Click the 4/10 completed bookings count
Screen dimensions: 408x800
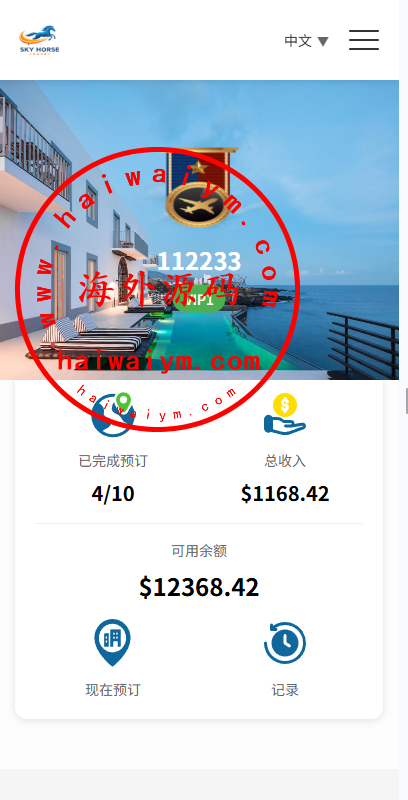[x=113, y=493]
